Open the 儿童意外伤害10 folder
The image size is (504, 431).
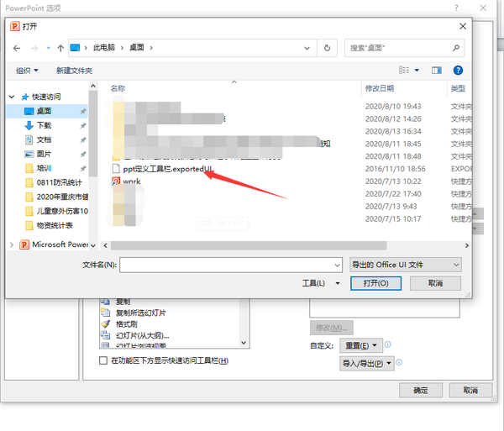pyautogui.click(x=62, y=211)
